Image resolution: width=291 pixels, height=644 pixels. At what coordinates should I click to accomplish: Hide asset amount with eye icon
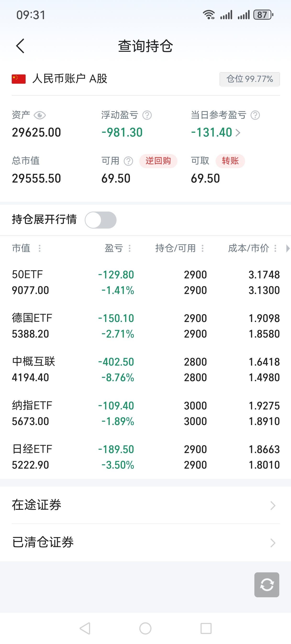pos(40,115)
